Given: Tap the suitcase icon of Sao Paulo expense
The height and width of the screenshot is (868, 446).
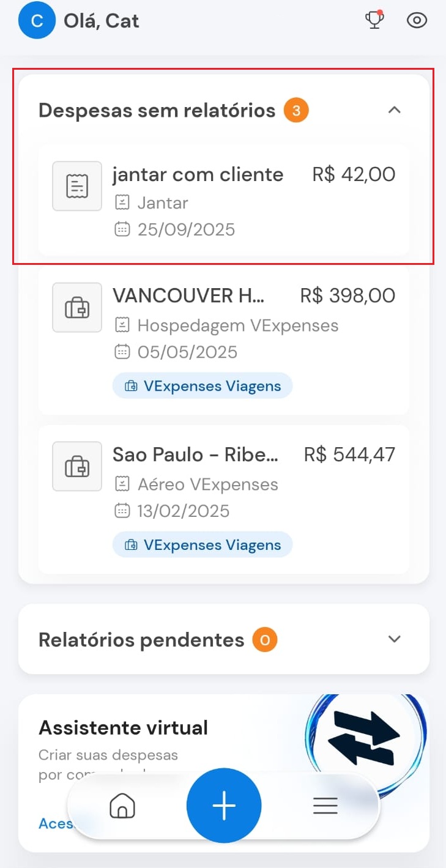Looking at the screenshot, I should (x=77, y=466).
